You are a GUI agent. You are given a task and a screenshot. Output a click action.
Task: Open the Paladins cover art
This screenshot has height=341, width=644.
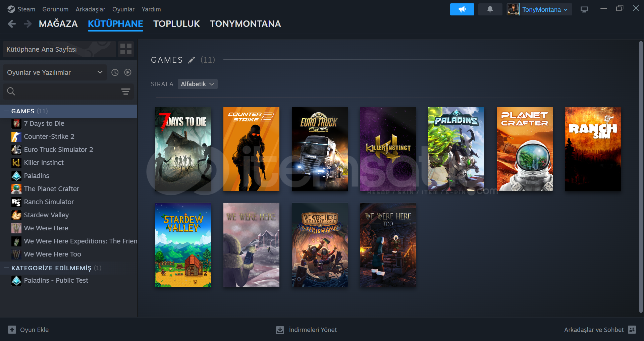point(456,149)
